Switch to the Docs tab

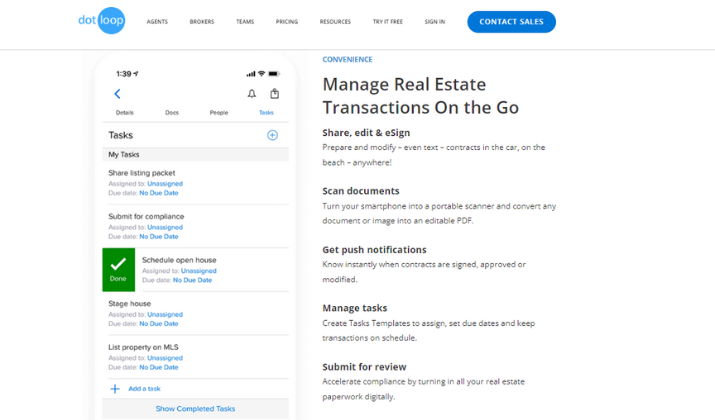(x=172, y=113)
